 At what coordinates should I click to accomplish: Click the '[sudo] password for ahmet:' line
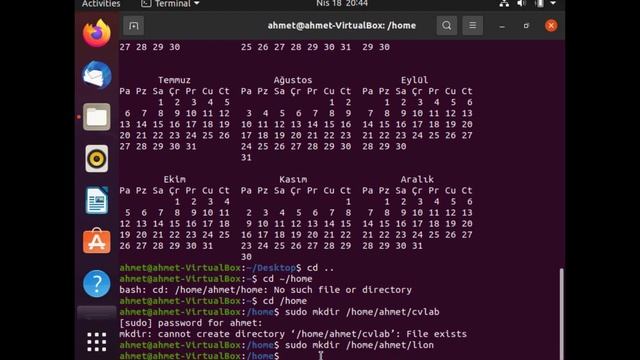191,323
